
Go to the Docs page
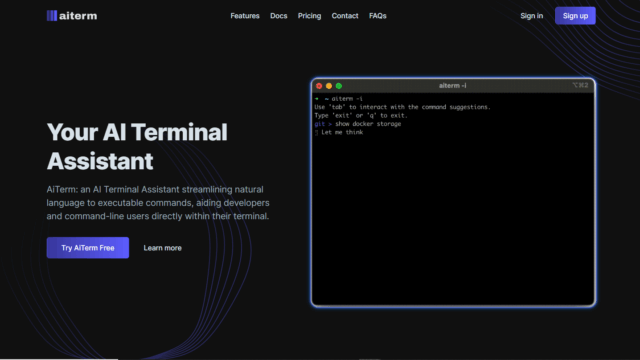point(278,16)
